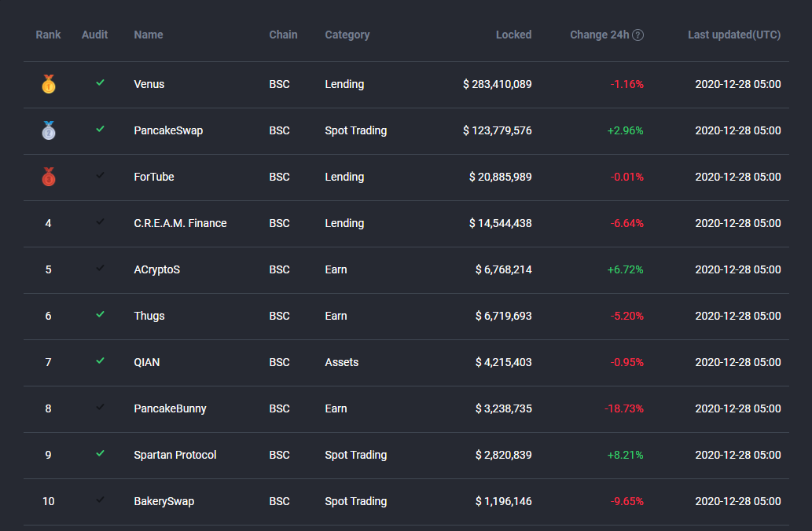
Task: Click the Assets category in QIAN row
Action: (x=342, y=362)
